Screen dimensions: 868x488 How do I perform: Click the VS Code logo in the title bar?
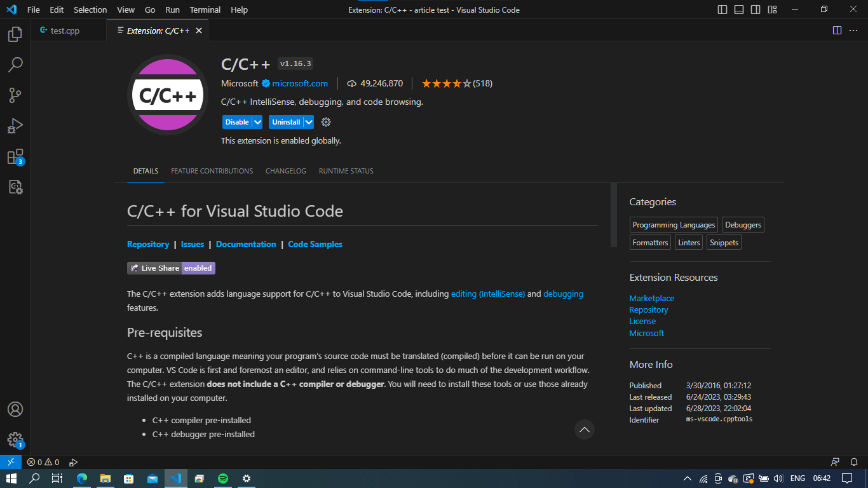[x=11, y=10]
